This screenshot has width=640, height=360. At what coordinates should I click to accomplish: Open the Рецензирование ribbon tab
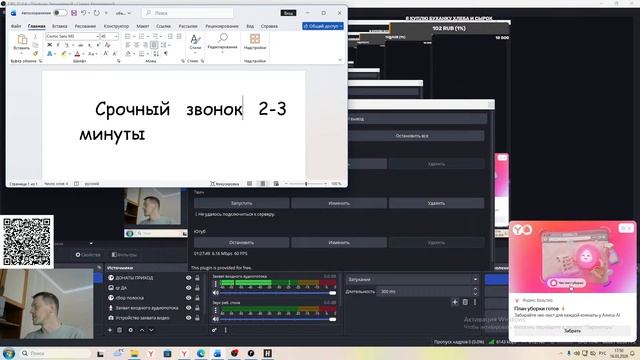click(222, 26)
